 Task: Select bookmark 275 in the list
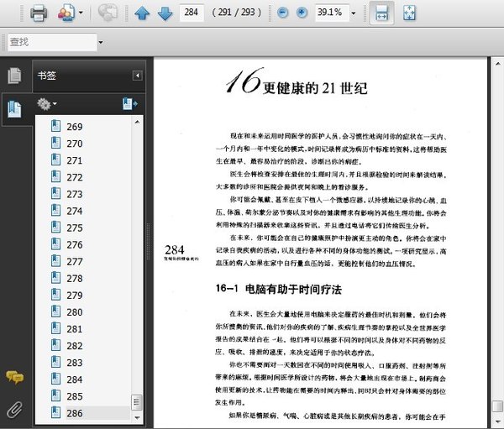[74, 228]
